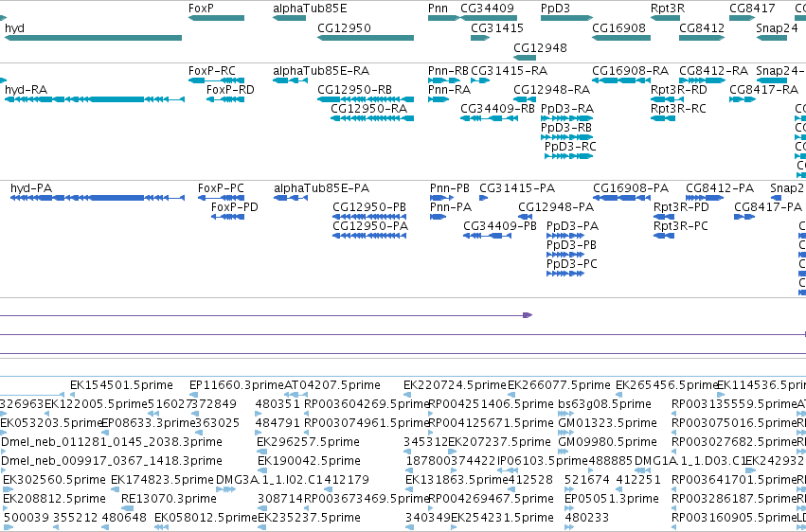Select the Rpt3R-RD transcript label
This screenshot has width=806, height=532.
[679, 89]
